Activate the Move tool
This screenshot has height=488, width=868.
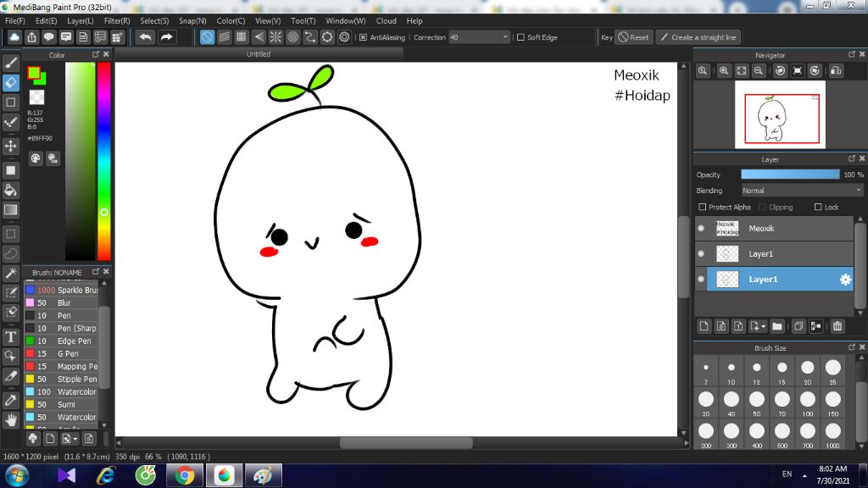pyautogui.click(x=10, y=146)
